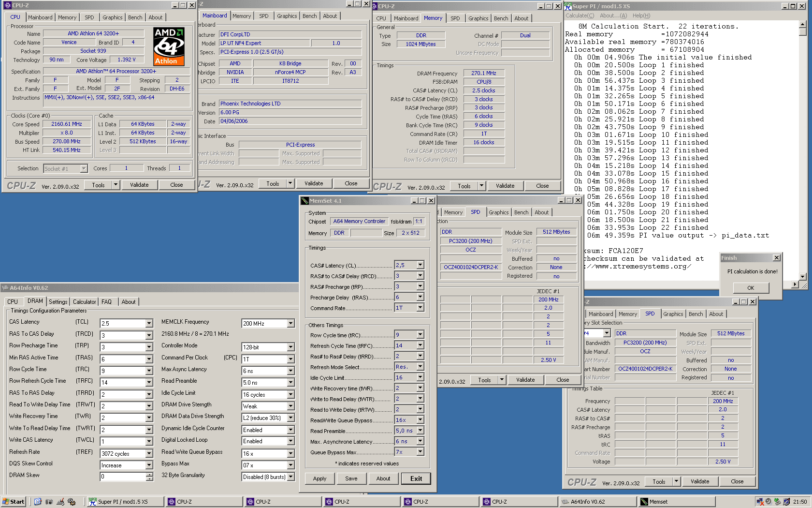The image size is (812, 508).
Task: Click the Save button in MemSet
Action: tap(351, 478)
